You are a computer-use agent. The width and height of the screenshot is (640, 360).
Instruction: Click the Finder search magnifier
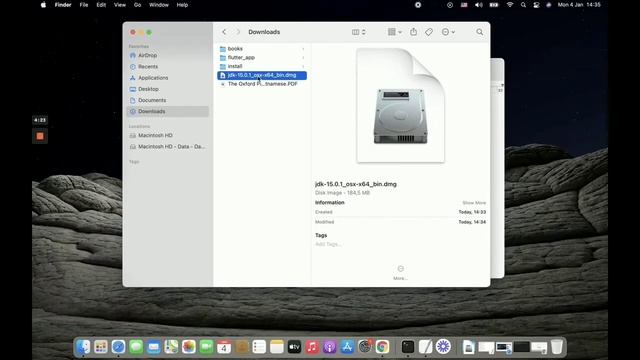(480, 32)
